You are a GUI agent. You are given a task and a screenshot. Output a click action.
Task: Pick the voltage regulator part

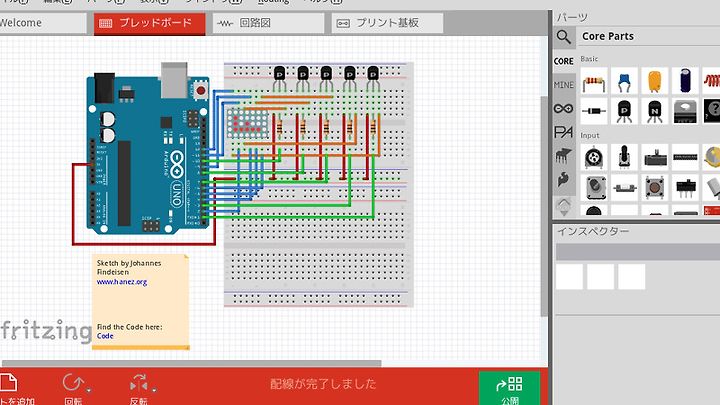pos(685,111)
